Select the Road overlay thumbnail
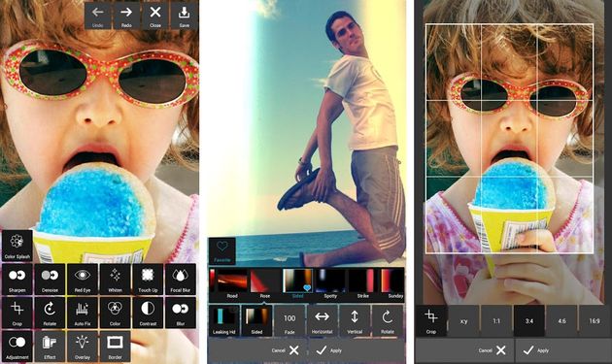 tap(232, 283)
